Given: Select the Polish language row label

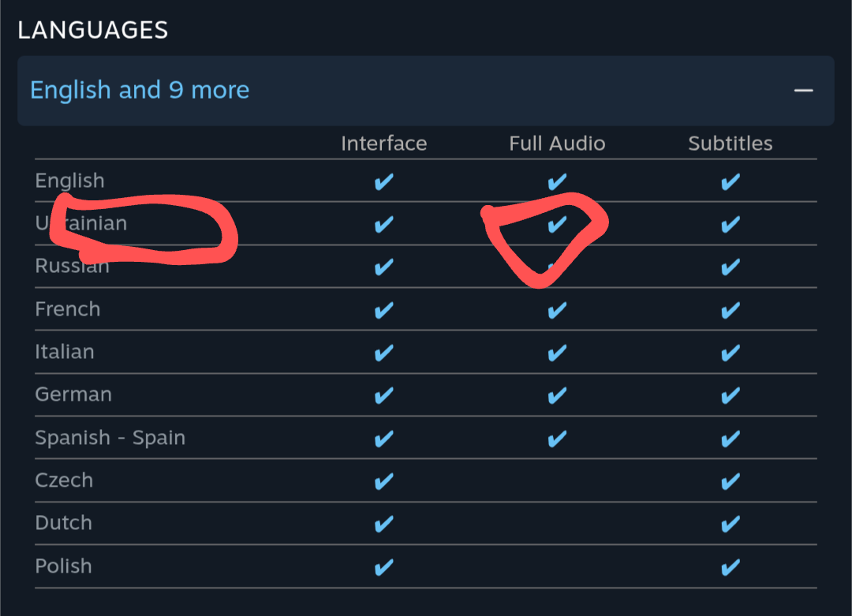Looking at the screenshot, I should tap(63, 566).
